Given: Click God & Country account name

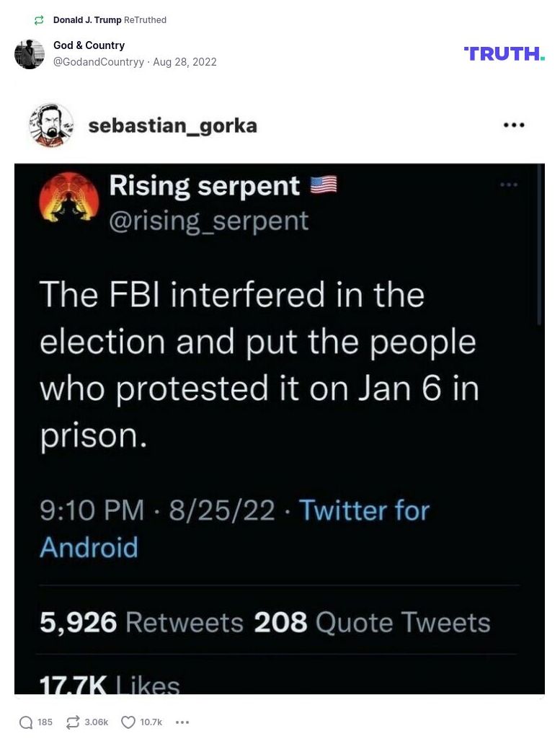Looking at the screenshot, I should click(x=89, y=45).
